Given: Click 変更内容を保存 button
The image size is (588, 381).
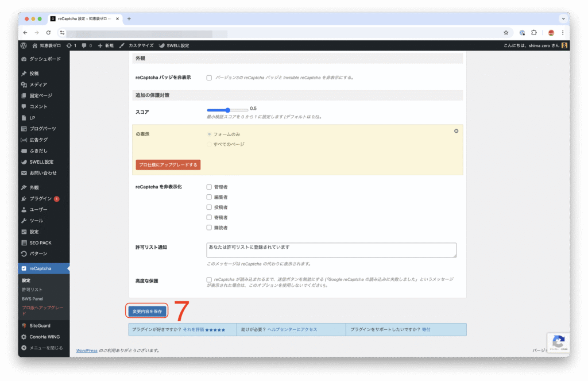Looking at the screenshot, I should tap(147, 311).
